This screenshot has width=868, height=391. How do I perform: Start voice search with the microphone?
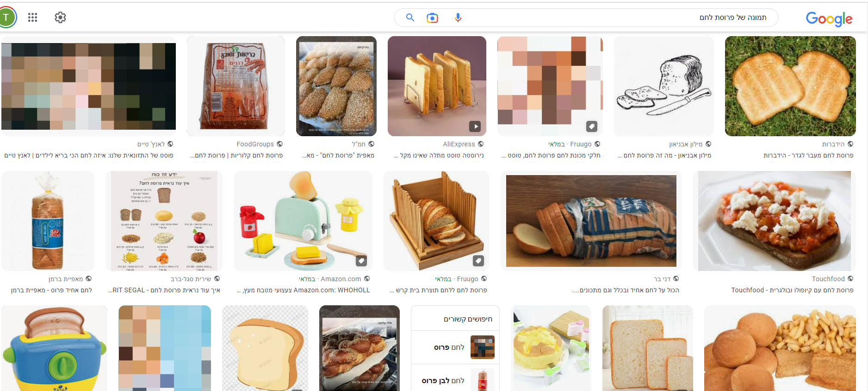pos(458,18)
